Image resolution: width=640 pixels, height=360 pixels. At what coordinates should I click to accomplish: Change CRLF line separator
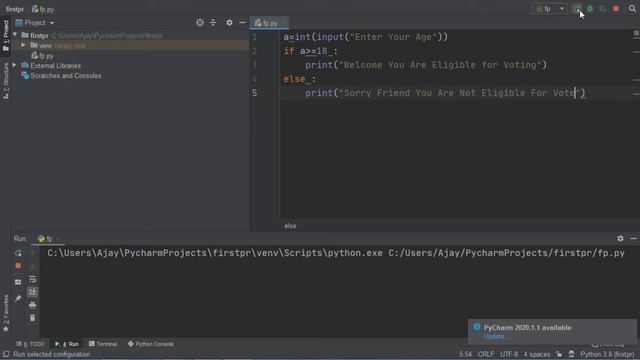click(486, 354)
